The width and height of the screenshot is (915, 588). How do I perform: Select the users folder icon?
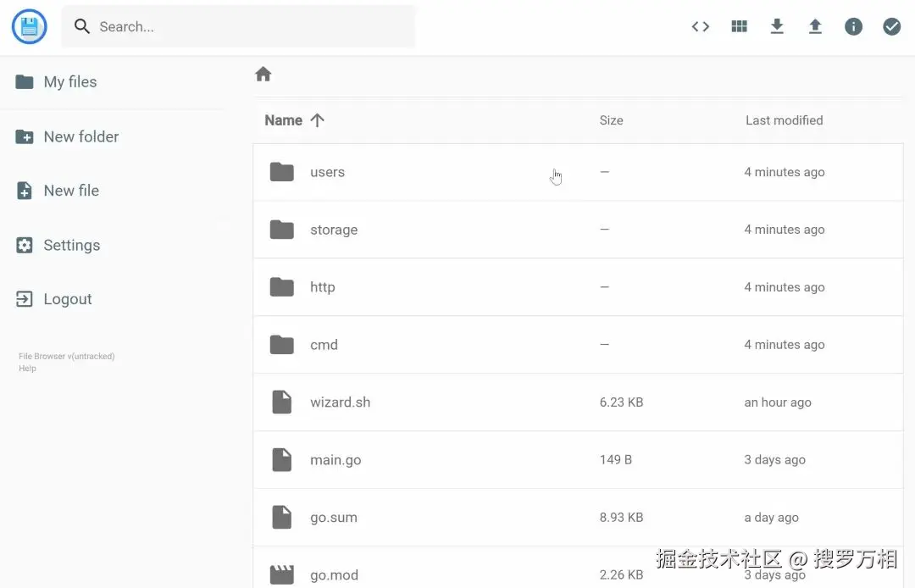click(x=282, y=172)
